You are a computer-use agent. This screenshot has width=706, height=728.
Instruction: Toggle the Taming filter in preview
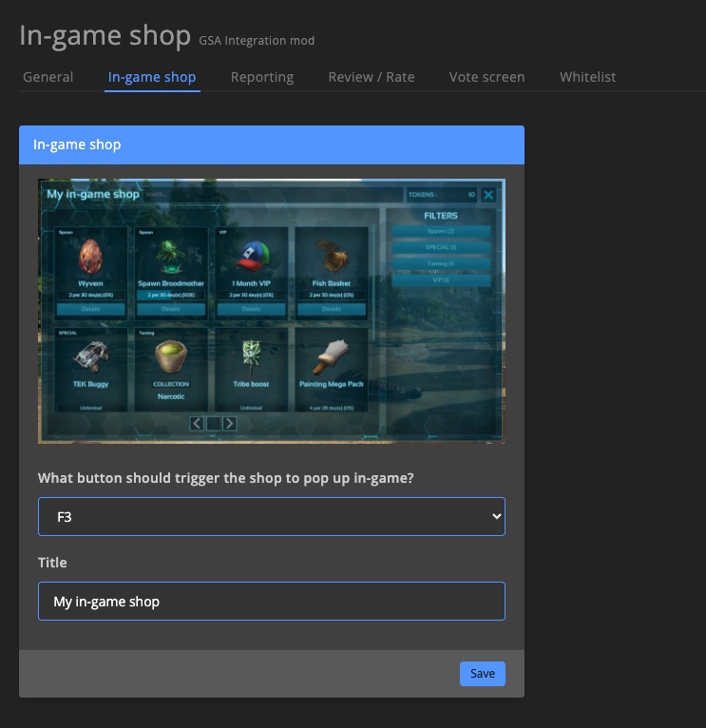pyautogui.click(x=441, y=263)
